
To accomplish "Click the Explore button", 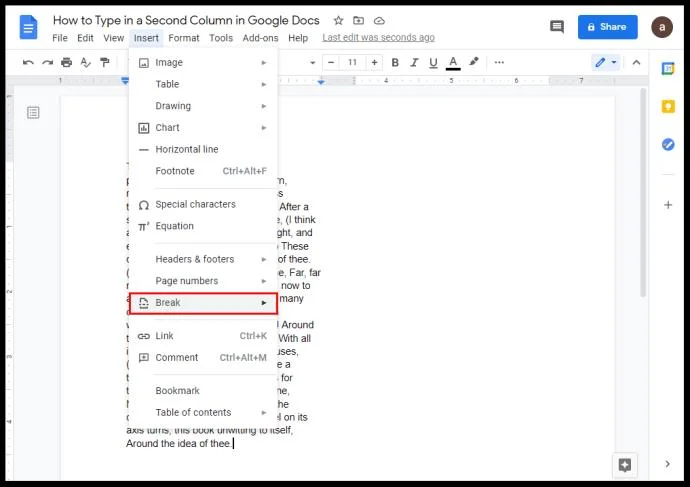I will (x=625, y=465).
